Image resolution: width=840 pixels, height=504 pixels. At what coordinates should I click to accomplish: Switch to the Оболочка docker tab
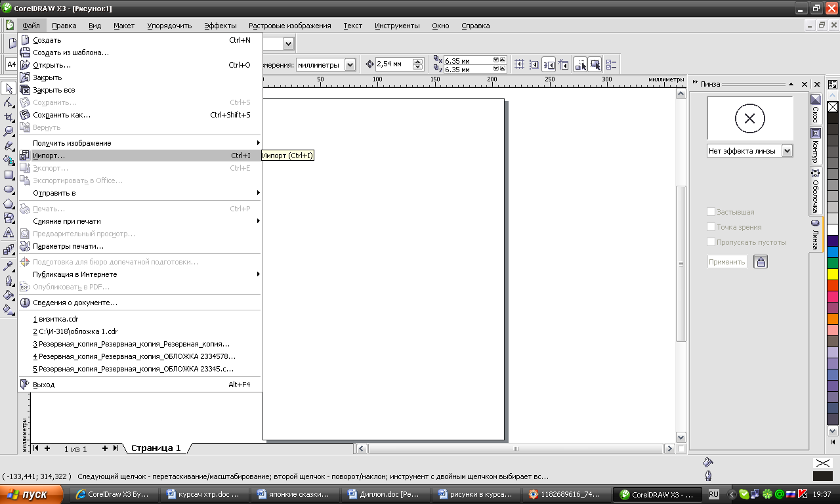(x=815, y=191)
